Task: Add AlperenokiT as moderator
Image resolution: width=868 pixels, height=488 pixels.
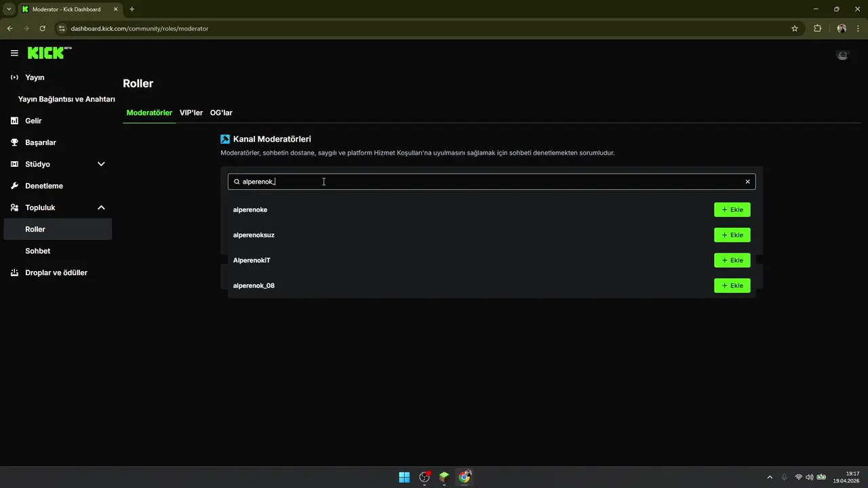Action: pos(732,260)
